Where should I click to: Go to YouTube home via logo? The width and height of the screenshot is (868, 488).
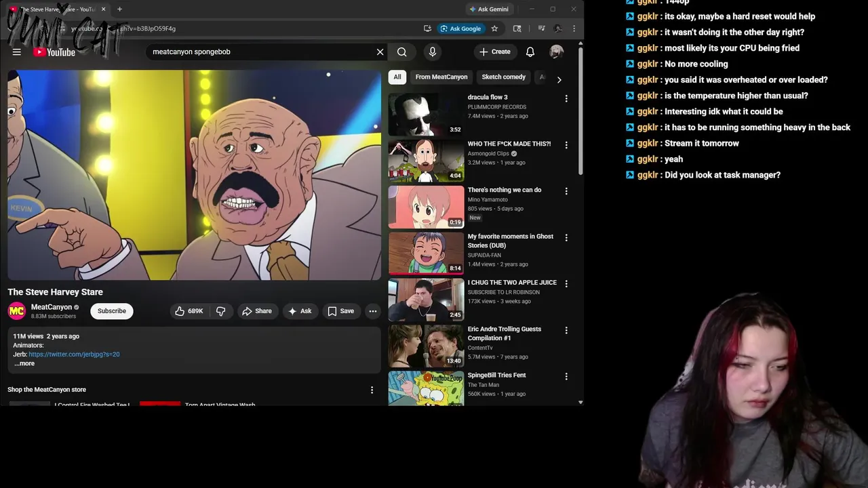click(54, 52)
